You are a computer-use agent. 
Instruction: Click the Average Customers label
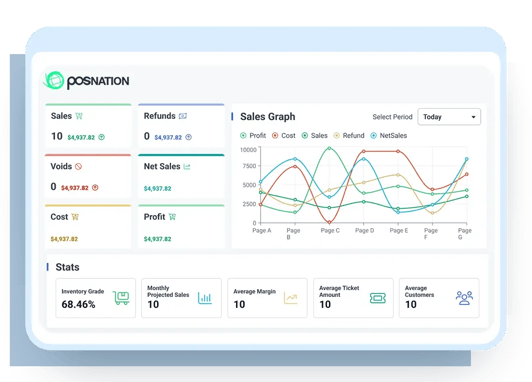(x=419, y=291)
